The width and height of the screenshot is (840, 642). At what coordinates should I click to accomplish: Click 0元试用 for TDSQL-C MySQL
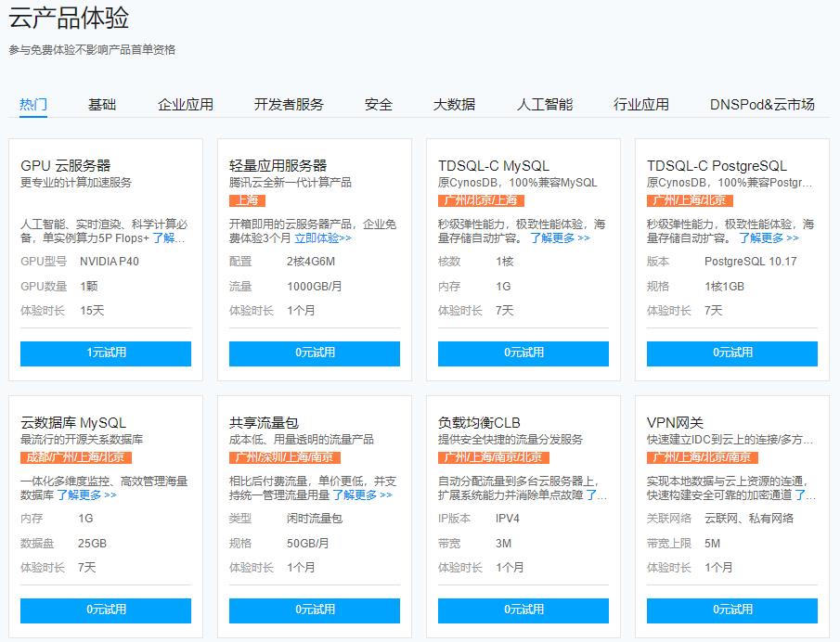[523, 353]
